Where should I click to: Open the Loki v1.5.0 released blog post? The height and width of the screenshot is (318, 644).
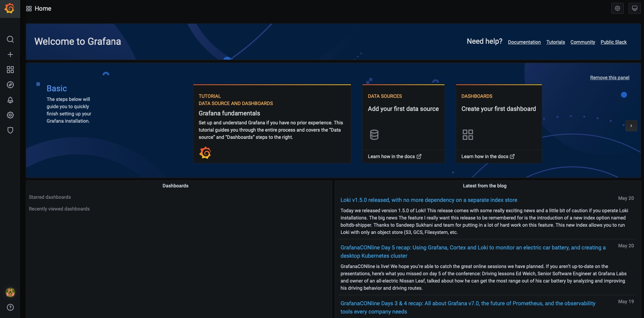click(429, 200)
